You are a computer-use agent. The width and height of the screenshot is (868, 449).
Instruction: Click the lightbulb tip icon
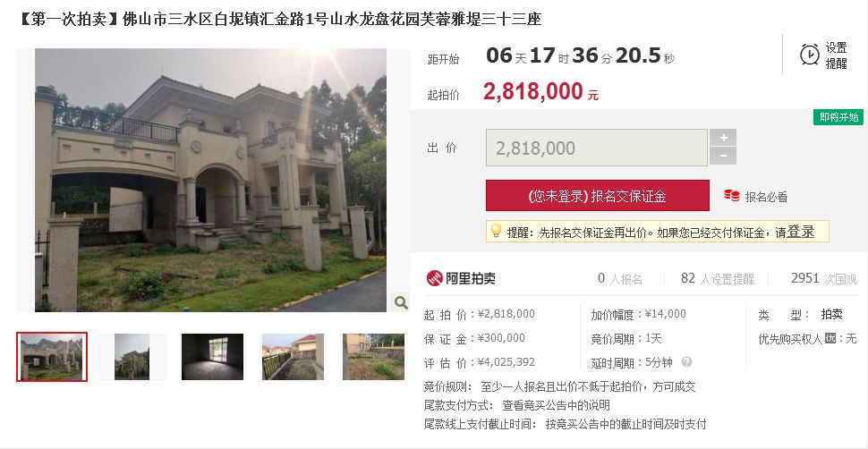click(496, 231)
